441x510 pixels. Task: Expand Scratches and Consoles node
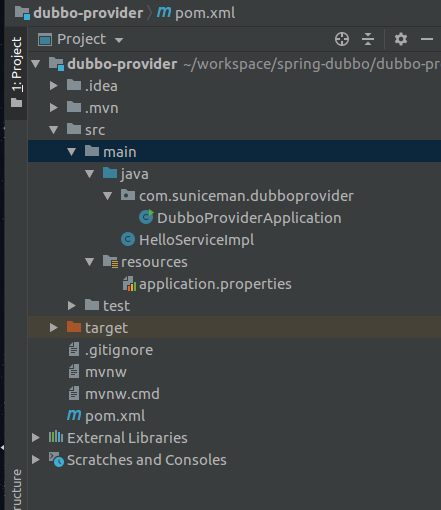35,460
